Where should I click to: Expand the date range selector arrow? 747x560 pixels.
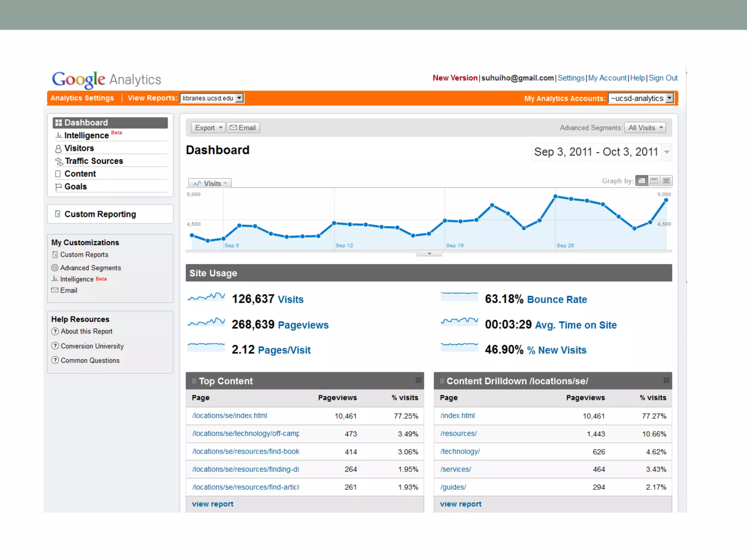(x=667, y=152)
